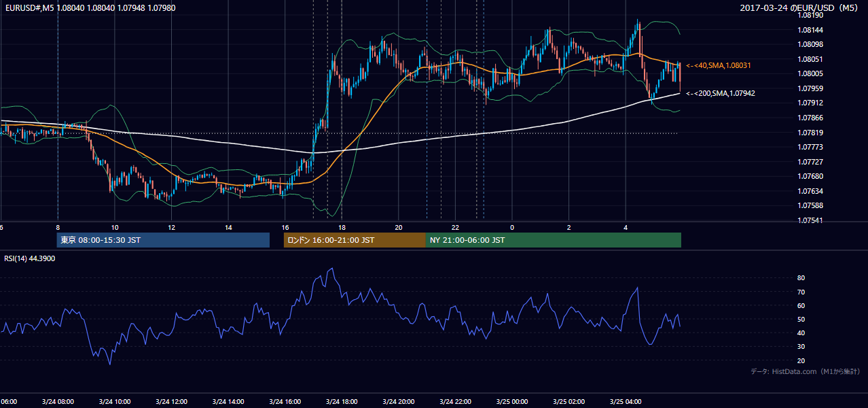Screen dimensions: 868x408
Task: Click price axis value 1.07819
Action: click(x=810, y=133)
